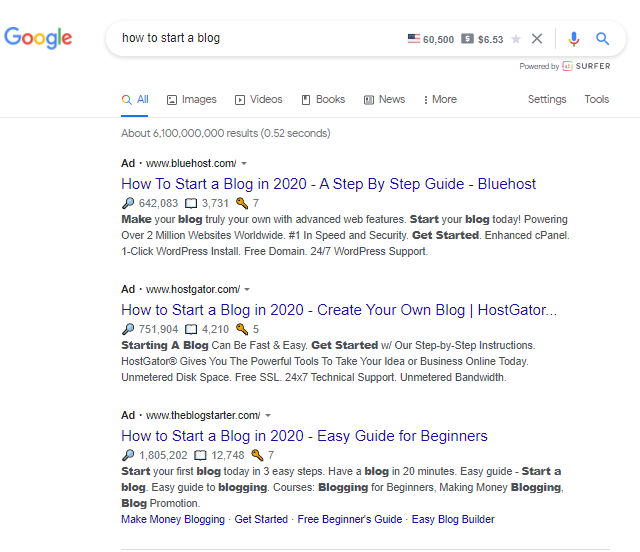Open the Free Beginner's Guide sitelink
640x552 pixels.
click(x=350, y=519)
